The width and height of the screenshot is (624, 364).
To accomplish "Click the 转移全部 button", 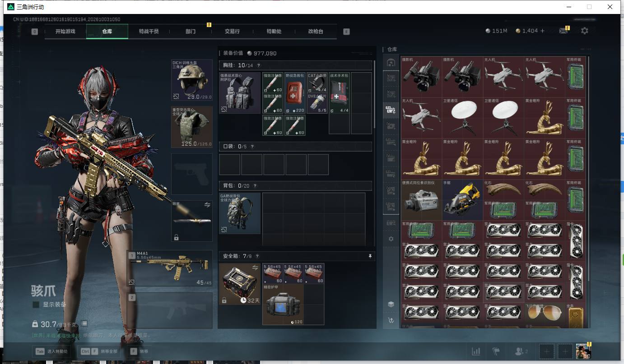I will tap(99, 351).
